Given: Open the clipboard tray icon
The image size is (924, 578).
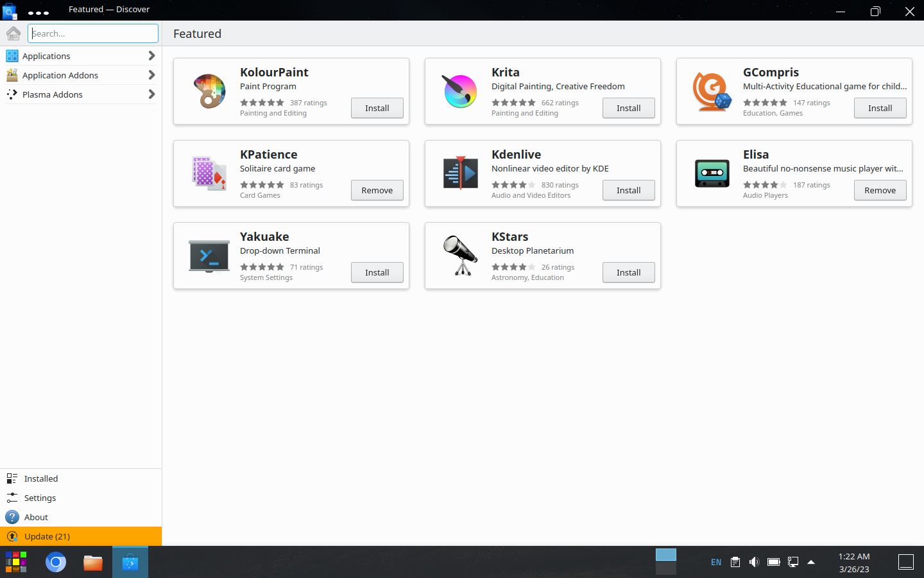Looking at the screenshot, I should pos(735,562).
